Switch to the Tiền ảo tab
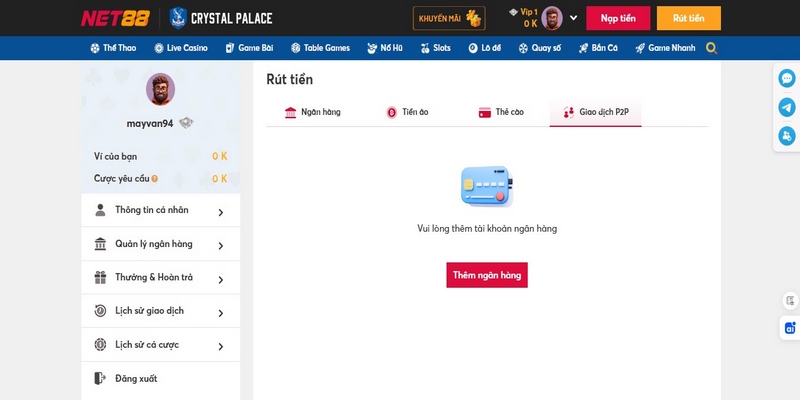This screenshot has height=400, width=800. pos(407,112)
